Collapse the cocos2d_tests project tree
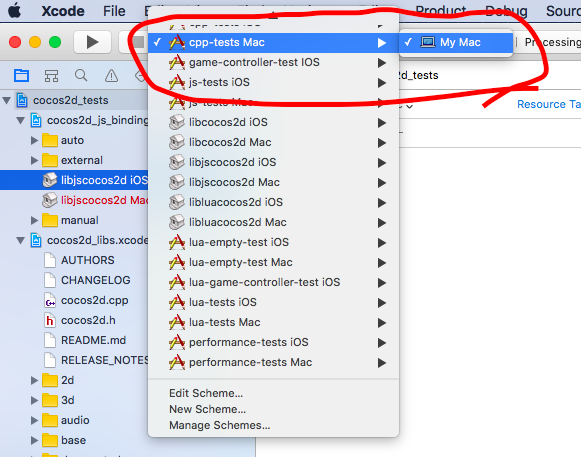 pos(7,100)
